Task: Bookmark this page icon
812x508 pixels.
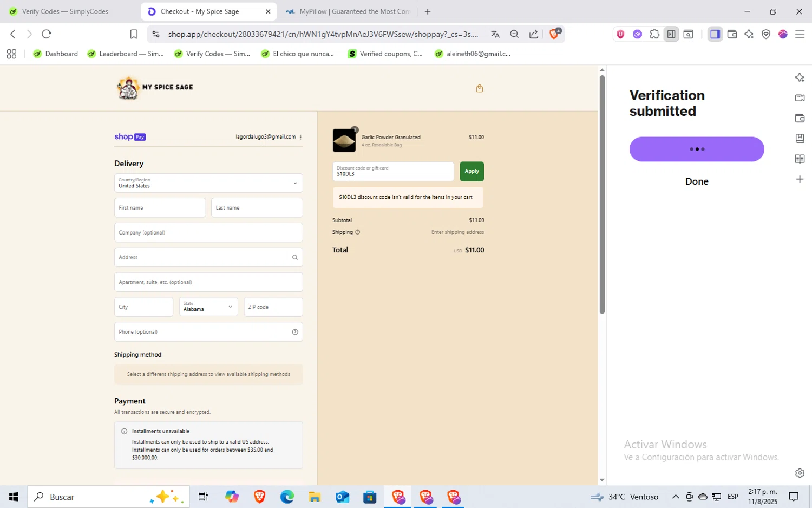Action: tap(134, 34)
